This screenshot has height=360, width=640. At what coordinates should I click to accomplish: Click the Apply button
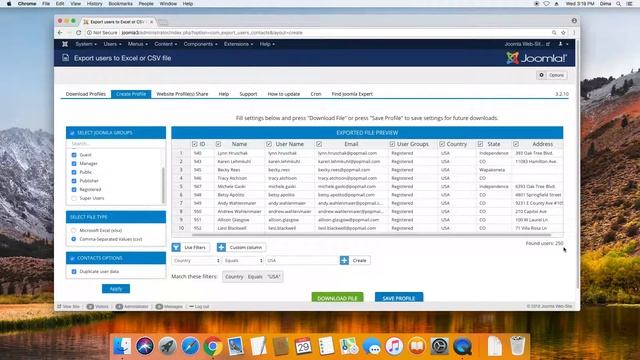pos(116,289)
